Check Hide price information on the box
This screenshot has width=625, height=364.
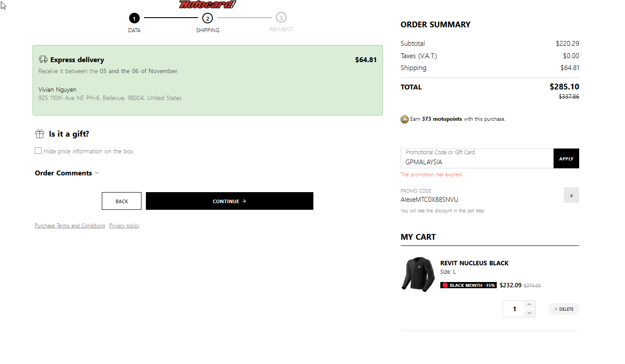(x=38, y=151)
